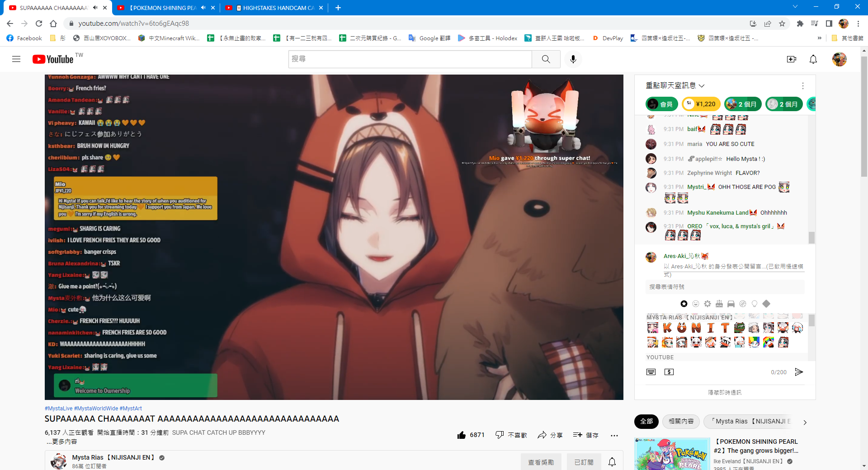Show next related filter chips arrow
This screenshot has height=470, width=868.
pos(805,422)
